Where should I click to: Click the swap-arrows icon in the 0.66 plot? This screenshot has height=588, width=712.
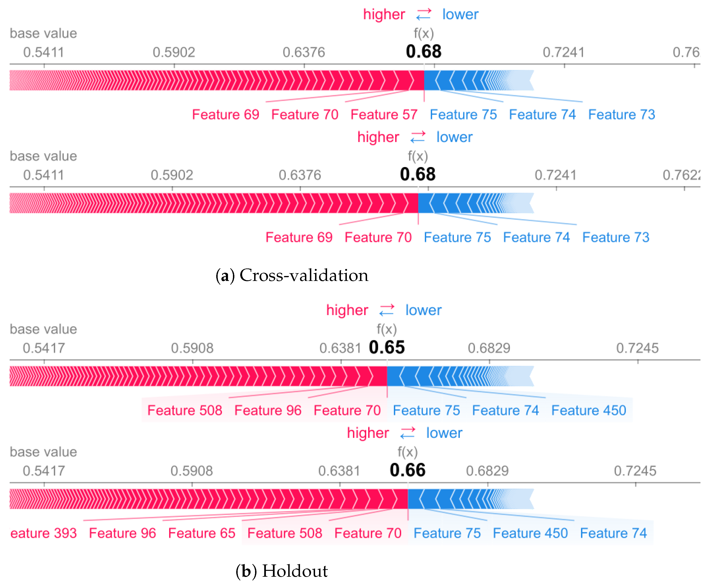coord(408,433)
